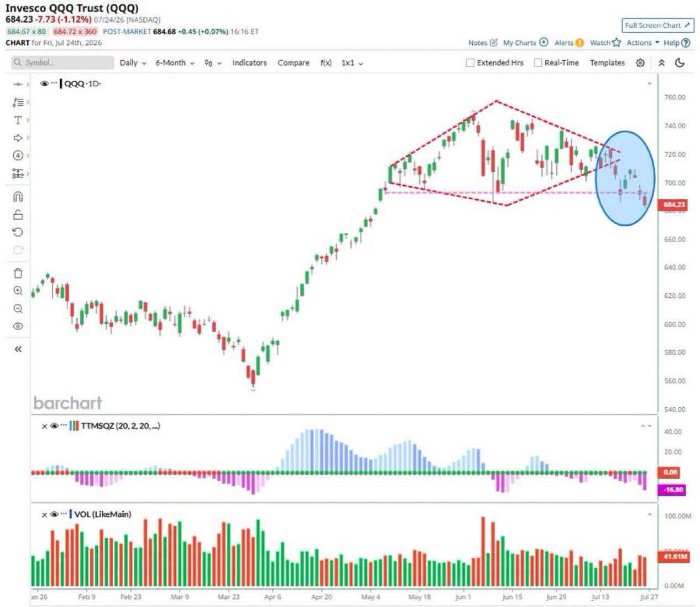This screenshot has width=700, height=607.
Task: Collapse the main chart pane chevron
Action: (650, 84)
